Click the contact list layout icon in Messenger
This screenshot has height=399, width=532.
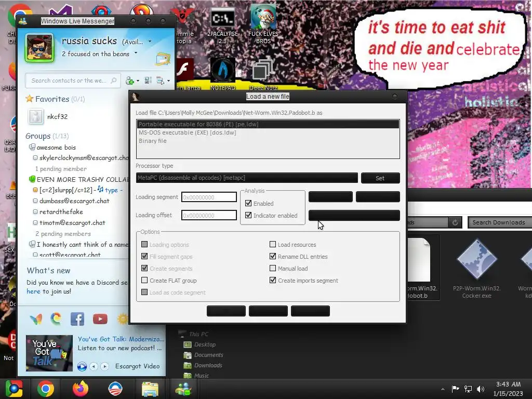click(x=148, y=81)
